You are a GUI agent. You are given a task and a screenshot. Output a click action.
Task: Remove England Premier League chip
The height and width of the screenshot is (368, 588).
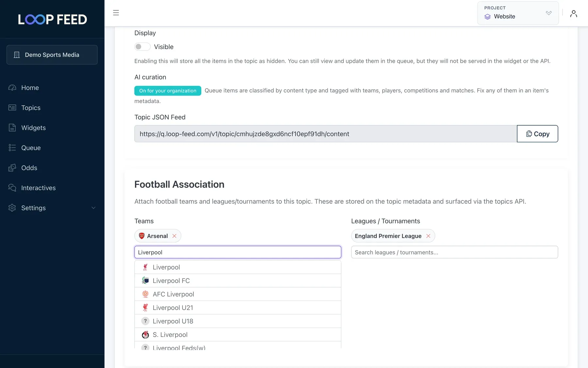428,236
